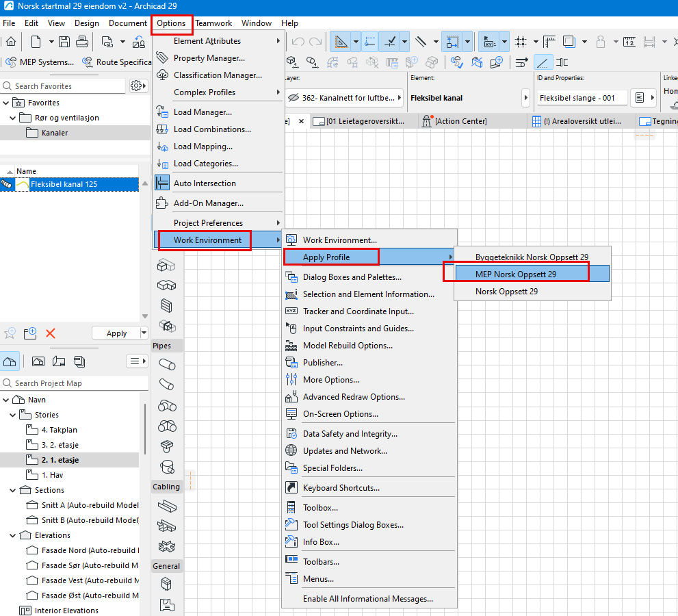Select the cable carrier tool under Cabling
This screenshot has height=616, width=678.
(x=166, y=506)
